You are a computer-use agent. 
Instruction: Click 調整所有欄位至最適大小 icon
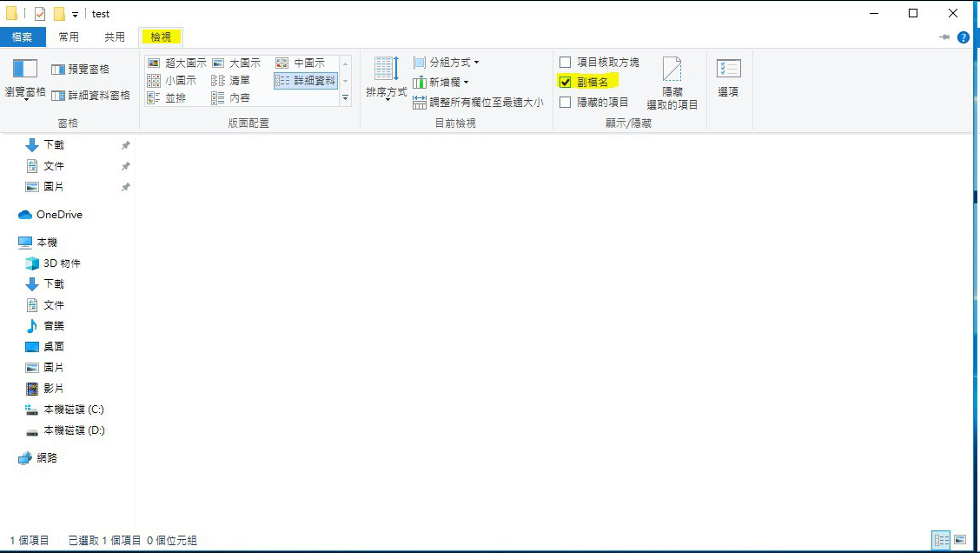[x=420, y=103]
